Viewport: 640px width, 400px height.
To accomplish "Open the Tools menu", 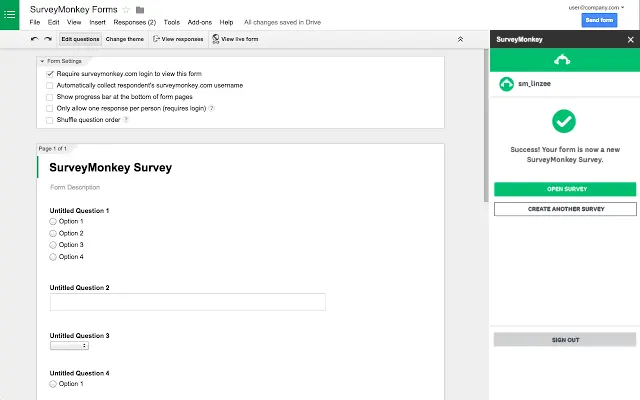I will (172, 22).
